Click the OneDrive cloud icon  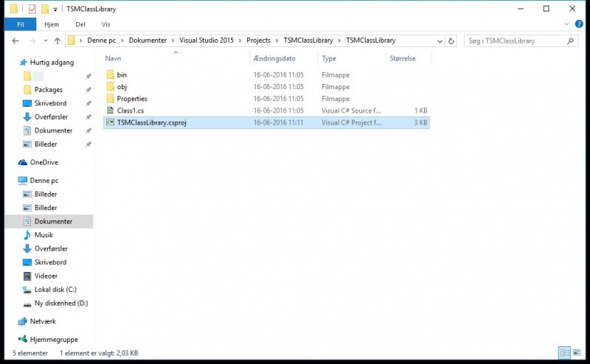23,162
